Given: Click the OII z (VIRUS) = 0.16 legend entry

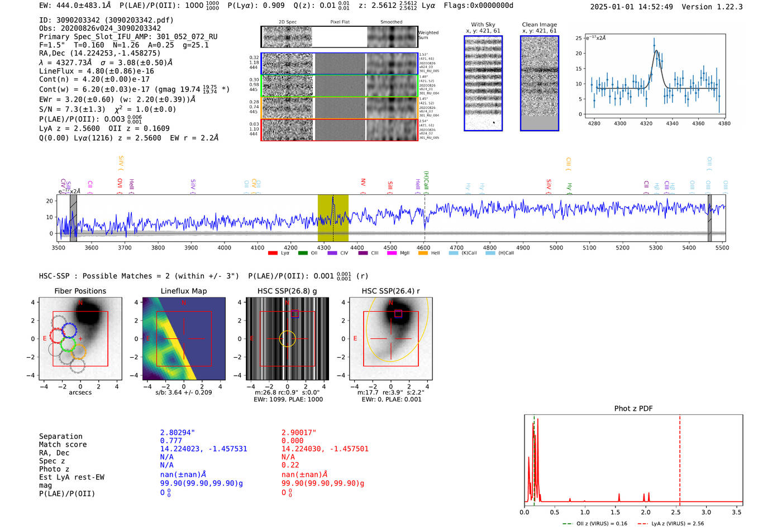Looking at the screenshot, I should 595,524.
